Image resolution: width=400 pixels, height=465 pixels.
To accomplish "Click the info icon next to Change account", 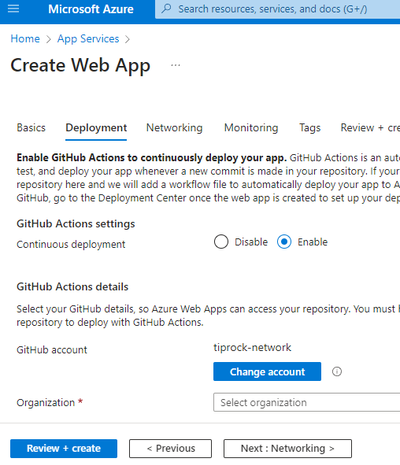I will click(x=337, y=371).
